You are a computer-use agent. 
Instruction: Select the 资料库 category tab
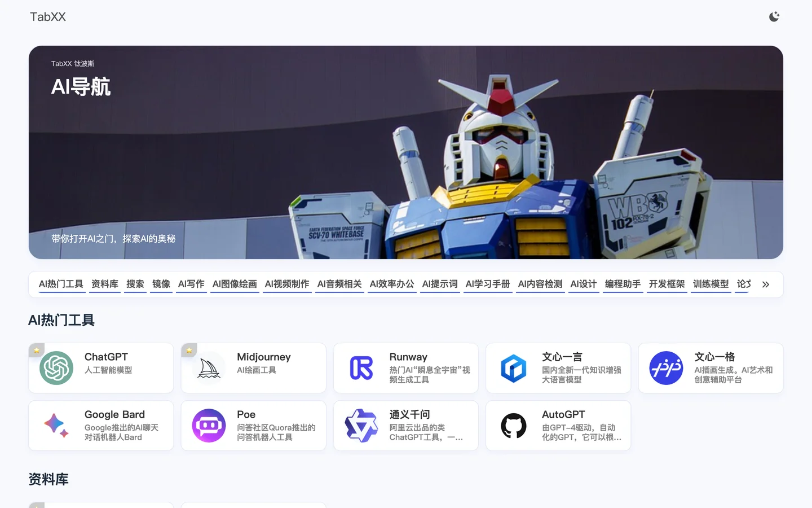pos(105,284)
